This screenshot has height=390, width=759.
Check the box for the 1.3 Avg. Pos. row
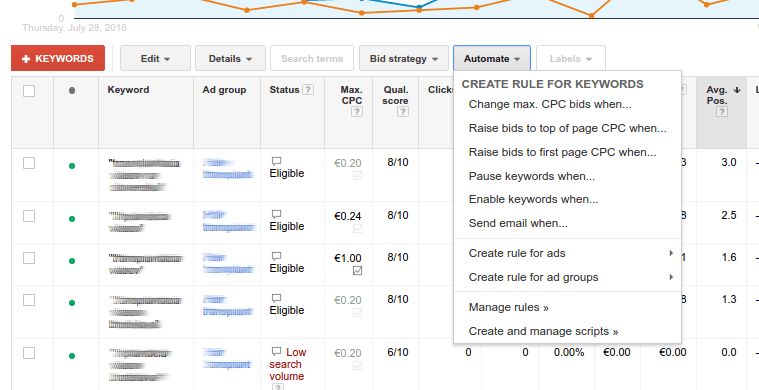coord(29,300)
